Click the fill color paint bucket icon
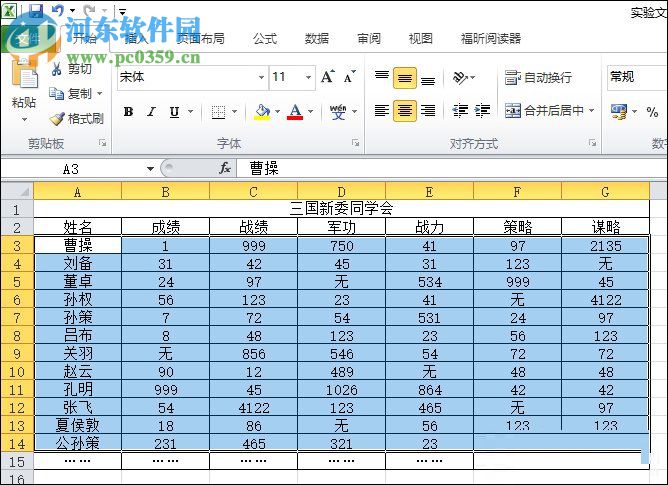This screenshot has height=485, width=668. point(262,112)
